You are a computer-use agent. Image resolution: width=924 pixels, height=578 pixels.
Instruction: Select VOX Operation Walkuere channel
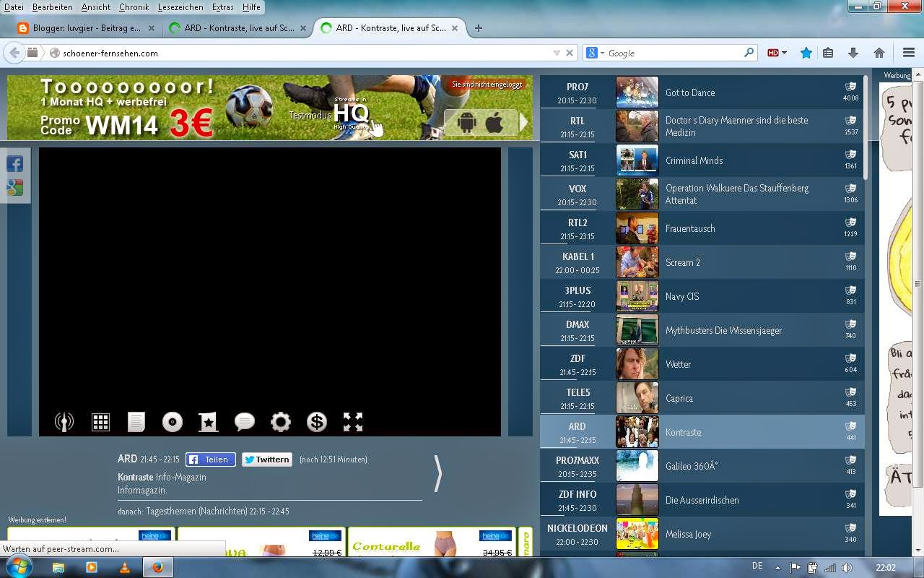tap(702, 194)
